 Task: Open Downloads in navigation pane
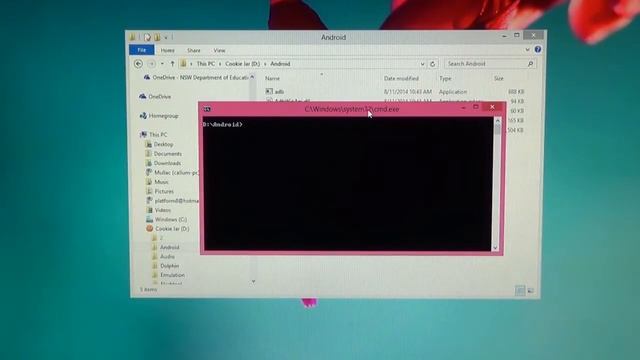(x=167, y=163)
